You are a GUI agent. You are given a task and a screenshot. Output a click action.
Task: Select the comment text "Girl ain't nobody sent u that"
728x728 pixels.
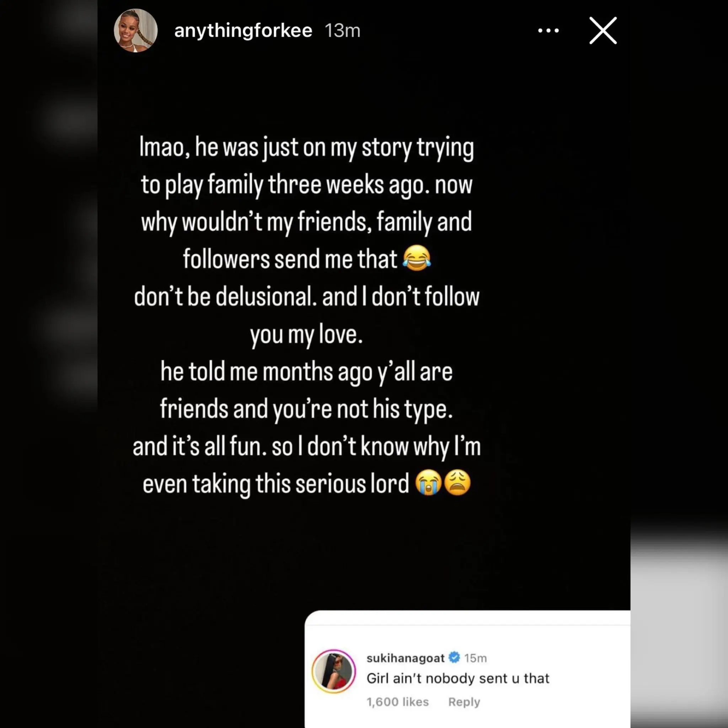click(458, 679)
